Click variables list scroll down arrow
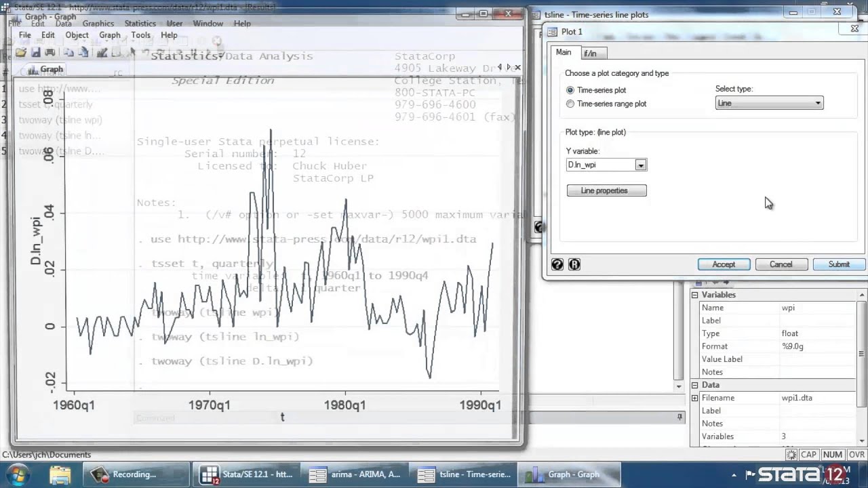 pyautogui.click(x=679, y=386)
